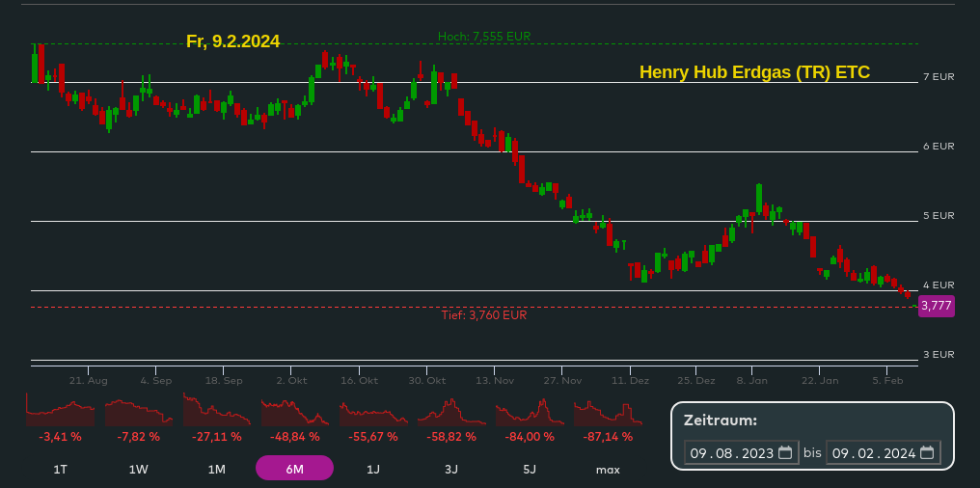Click the 6 EUR axis label

[x=939, y=147]
